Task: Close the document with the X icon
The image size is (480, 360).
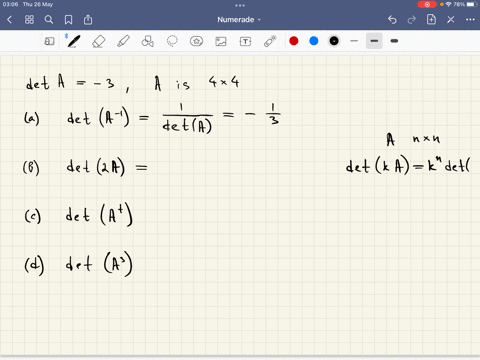Action: click(451, 20)
